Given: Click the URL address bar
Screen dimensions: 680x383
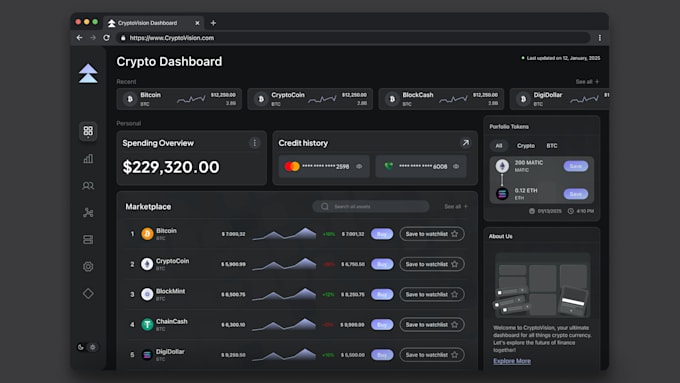Looking at the screenshot, I should [353, 38].
